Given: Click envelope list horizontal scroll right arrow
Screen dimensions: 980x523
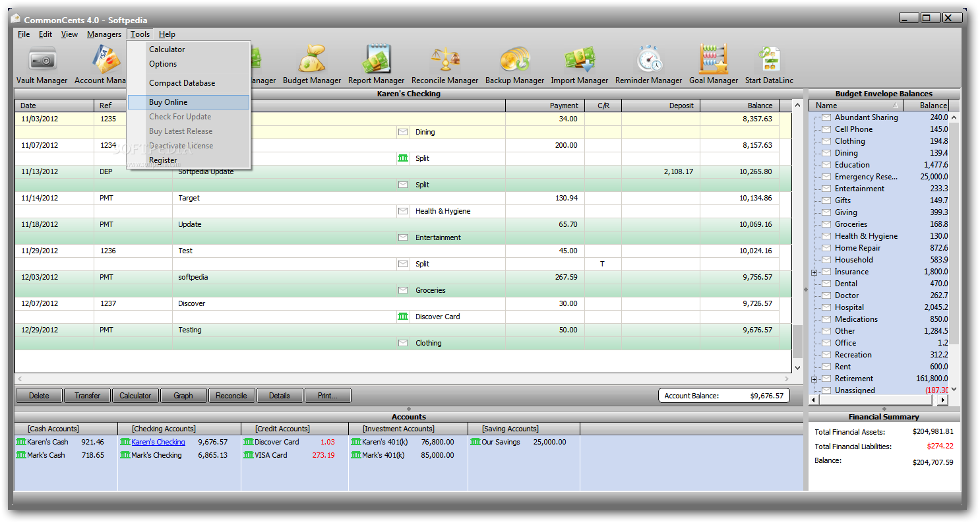Looking at the screenshot, I should [x=943, y=400].
